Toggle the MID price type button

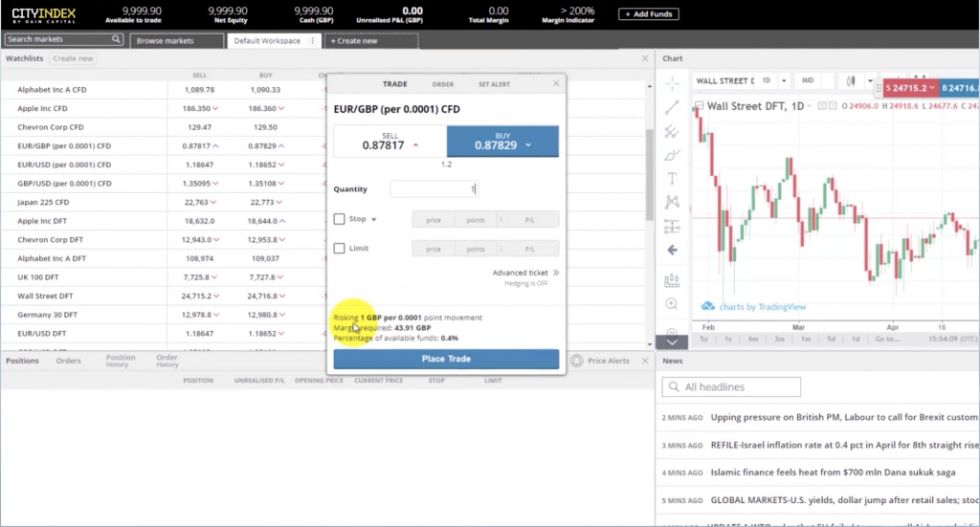point(808,80)
